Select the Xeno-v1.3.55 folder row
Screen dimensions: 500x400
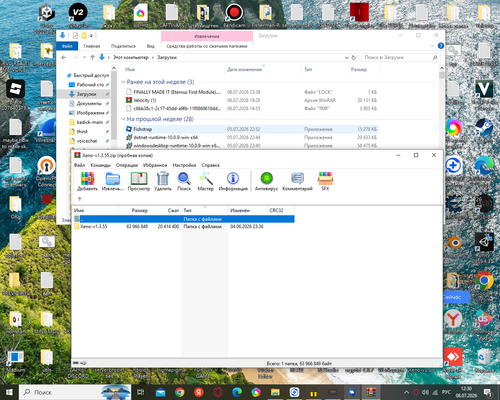click(x=184, y=226)
